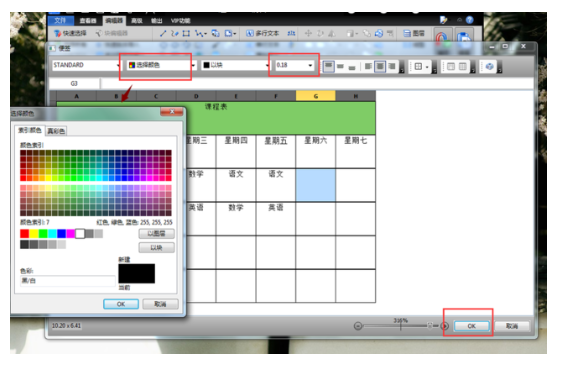
Task: Open the 文件 menu
Action: click(x=60, y=20)
